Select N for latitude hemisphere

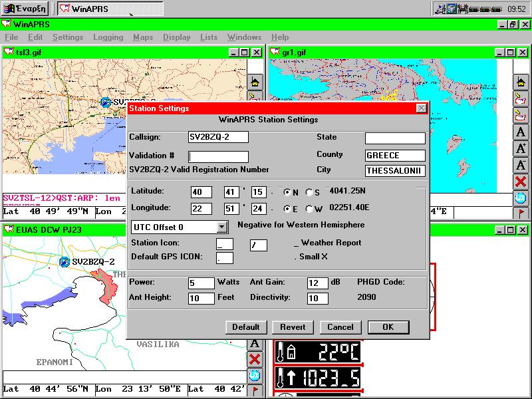pyautogui.click(x=287, y=192)
